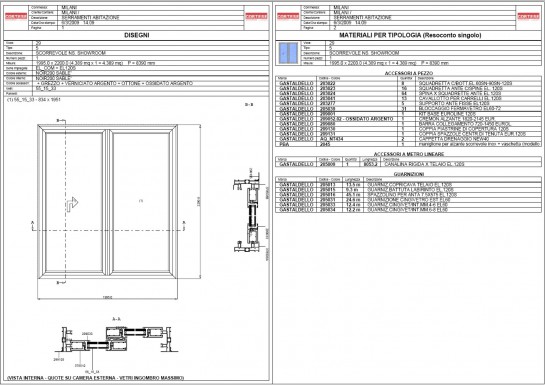Select the 13.5 m length in the Guarnizioni table
545x385 pixels.
[x=353, y=185]
